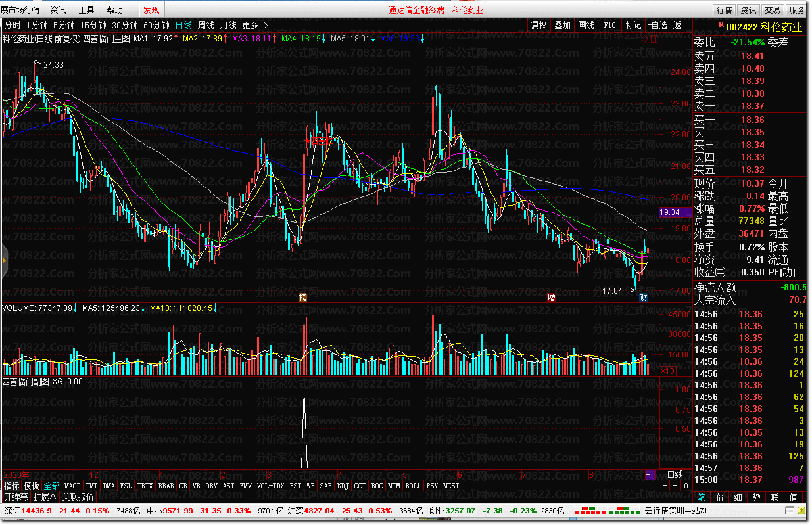This screenshot has height=525, width=812.
Task: Select the 细 detail tab
Action: 738,497
